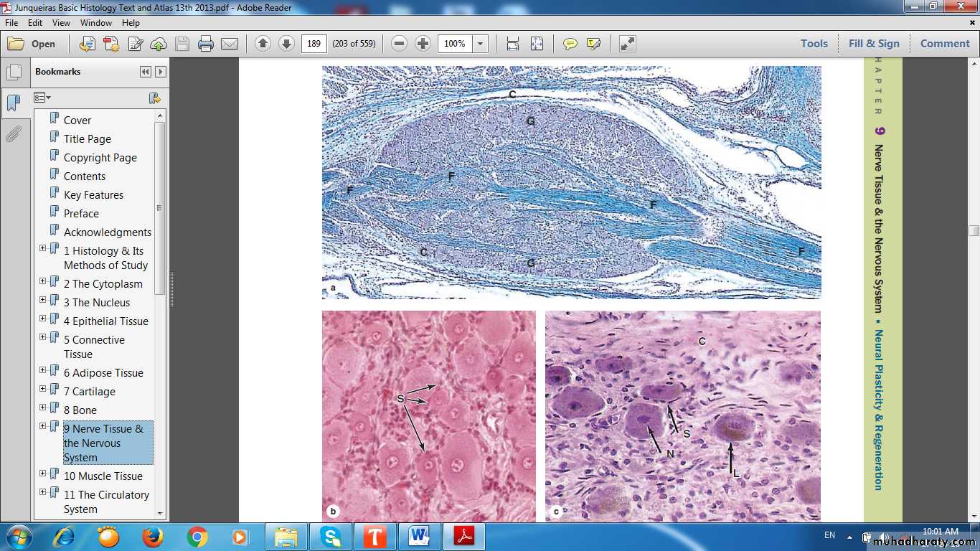Expand the 10 Muscle Tissue bookmark
Image resolution: width=980 pixels, height=551 pixels.
click(43, 474)
